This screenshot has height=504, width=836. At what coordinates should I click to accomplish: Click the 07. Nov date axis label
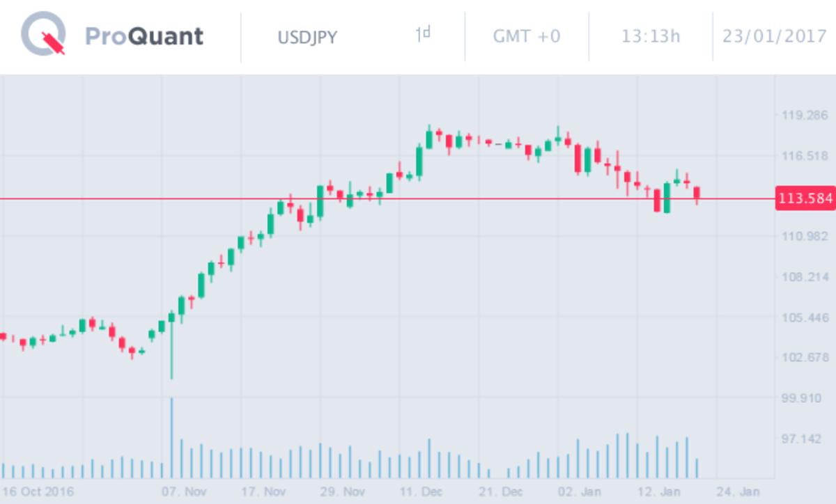point(183,491)
